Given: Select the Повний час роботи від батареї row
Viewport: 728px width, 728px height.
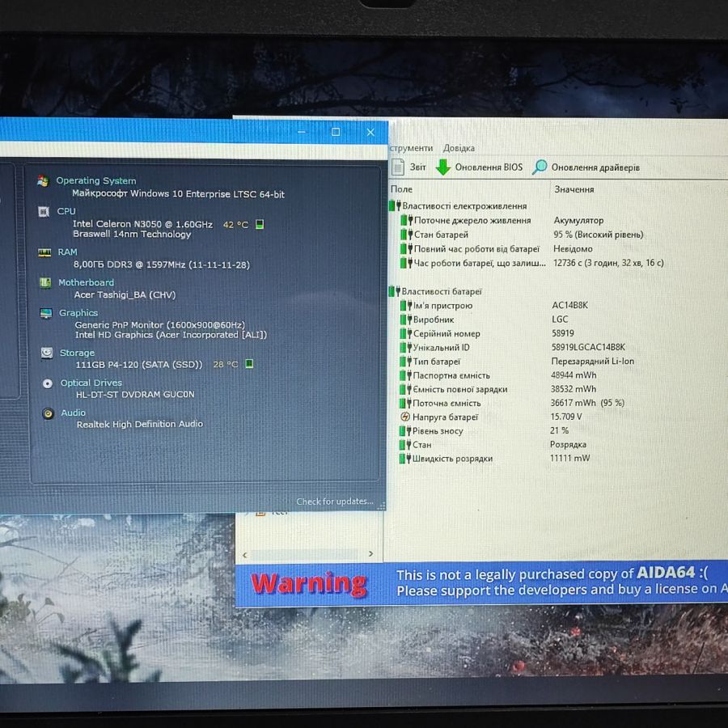Looking at the screenshot, I should 497,249.
